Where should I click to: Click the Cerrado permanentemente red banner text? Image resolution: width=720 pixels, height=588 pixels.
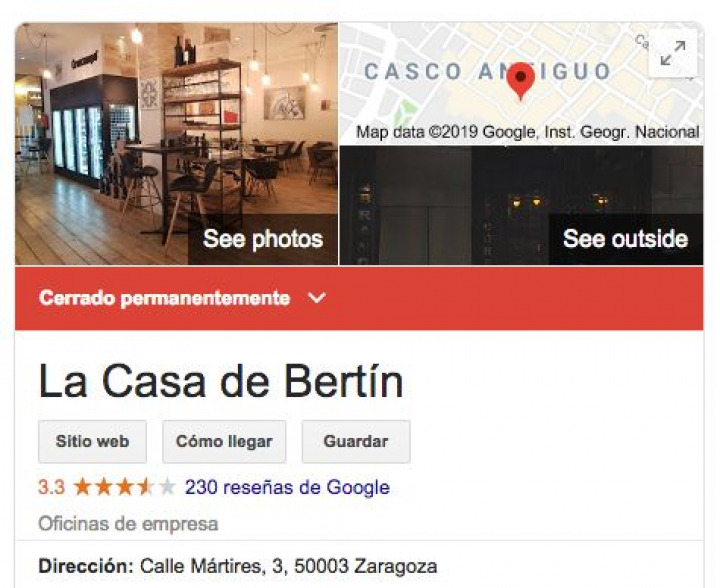point(165,298)
